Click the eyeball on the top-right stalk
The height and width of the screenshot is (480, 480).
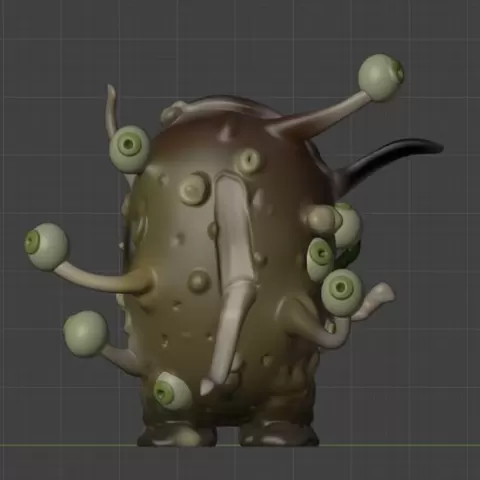pyautogui.click(x=381, y=78)
